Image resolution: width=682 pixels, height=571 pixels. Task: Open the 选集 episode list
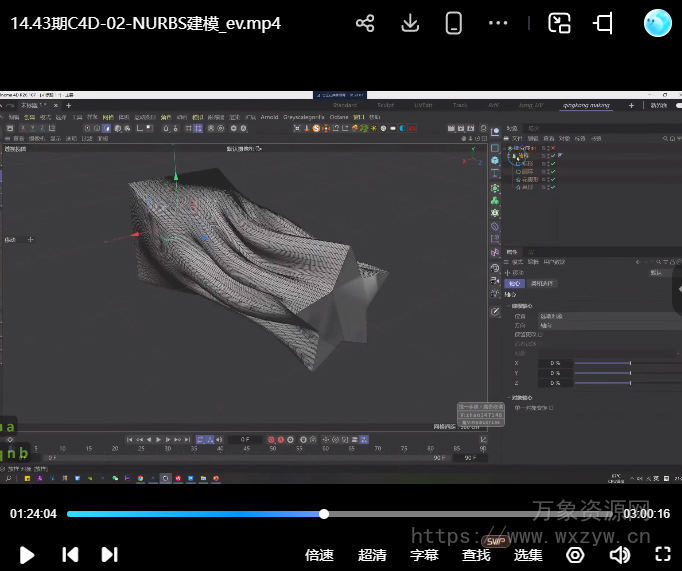tap(528, 555)
